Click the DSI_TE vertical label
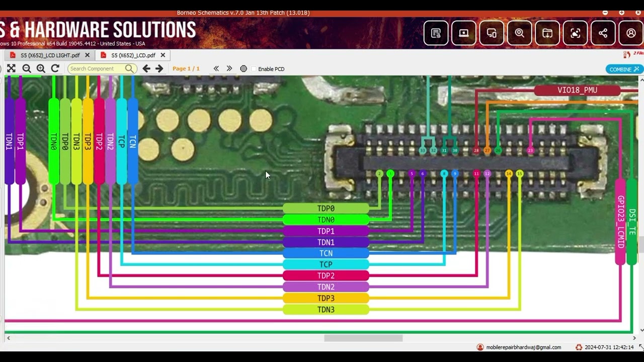Screen dimensions: 644x362 [632, 222]
